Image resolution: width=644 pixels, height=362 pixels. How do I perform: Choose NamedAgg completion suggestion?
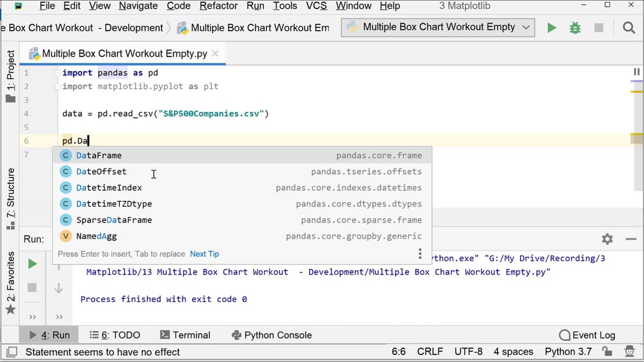click(241, 236)
